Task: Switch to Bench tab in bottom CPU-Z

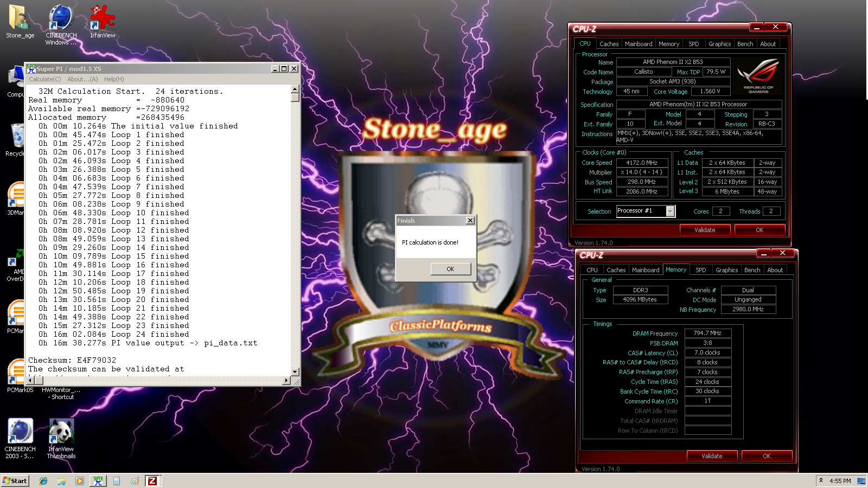Action: tap(752, 270)
